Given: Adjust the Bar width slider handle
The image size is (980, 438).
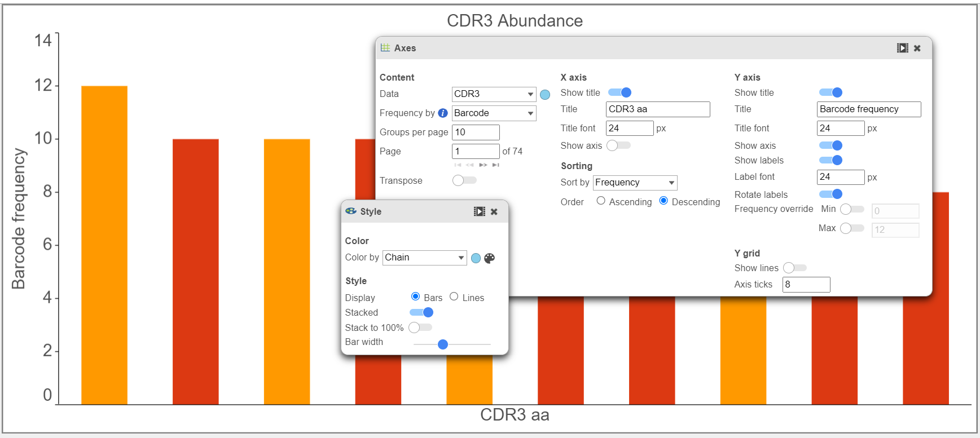Looking at the screenshot, I should pos(443,344).
